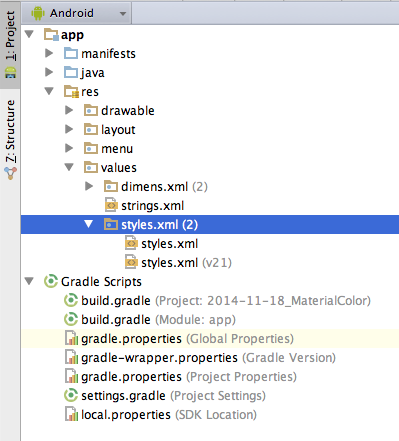
Task: Click the drawable folder icon
Action: coord(91,110)
